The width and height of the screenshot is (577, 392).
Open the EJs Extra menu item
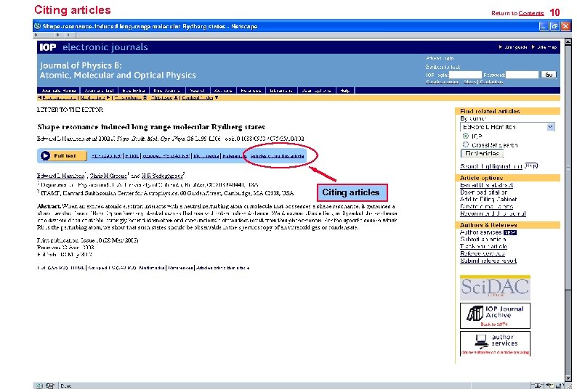tap(134, 91)
